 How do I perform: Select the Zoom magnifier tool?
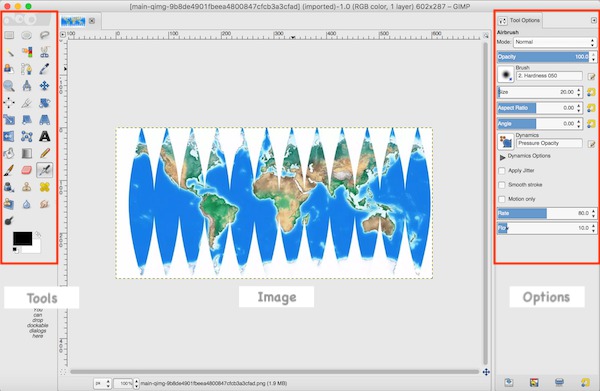coord(9,86)
